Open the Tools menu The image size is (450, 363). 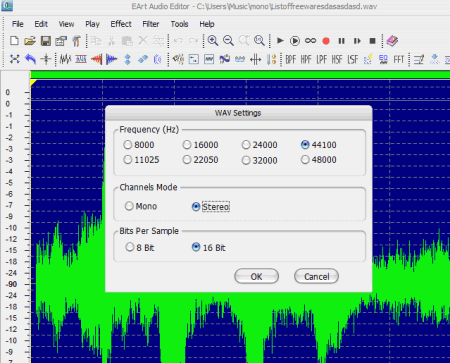point(179,24)
